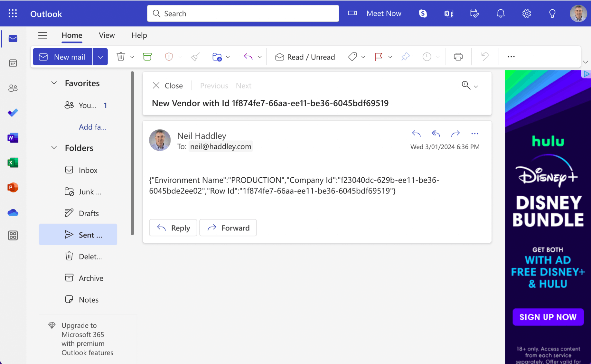The image size is (591, 364).
Task: Click the Move to folder icon
Action: pos(217,57)
